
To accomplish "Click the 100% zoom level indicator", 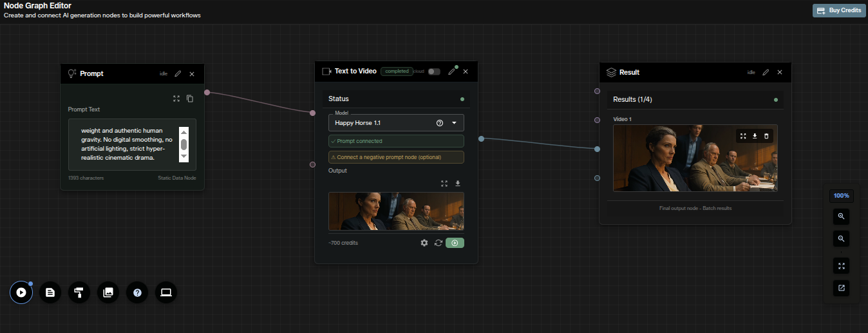I will (x=841, y=195).
